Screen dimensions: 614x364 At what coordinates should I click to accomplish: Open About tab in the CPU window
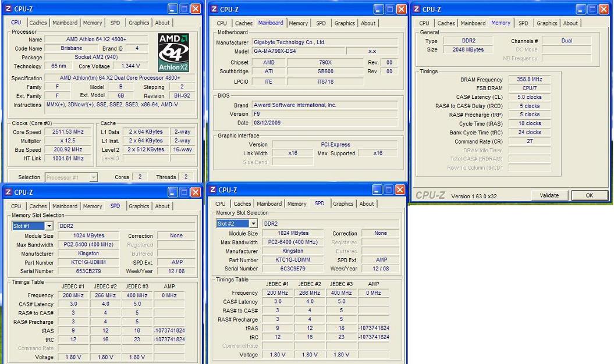click(162, 23)
